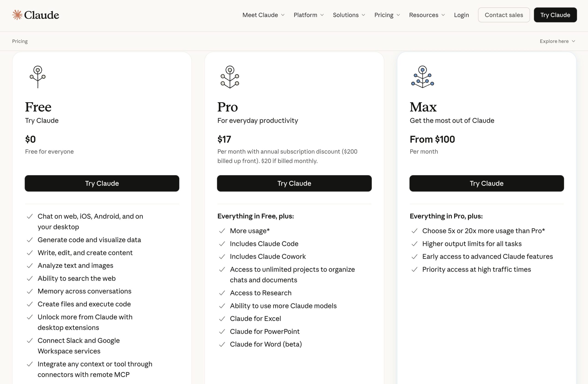Click the Claude starburst logo icon

(x=17, y=15)
